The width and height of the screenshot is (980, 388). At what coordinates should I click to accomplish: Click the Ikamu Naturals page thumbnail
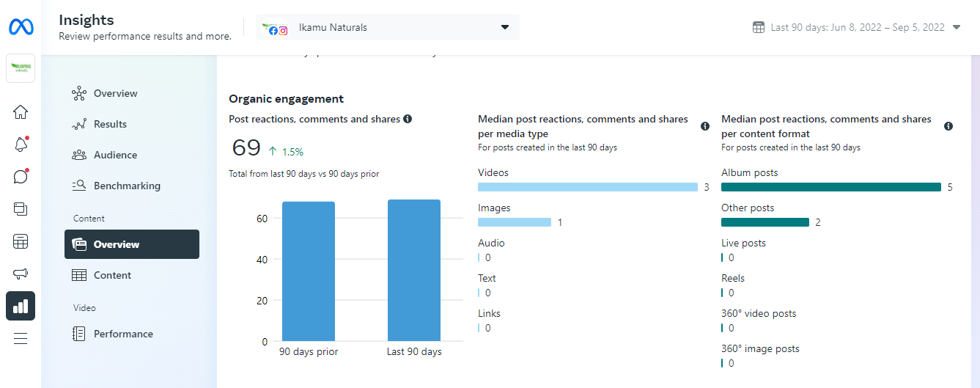coord(21,68)
